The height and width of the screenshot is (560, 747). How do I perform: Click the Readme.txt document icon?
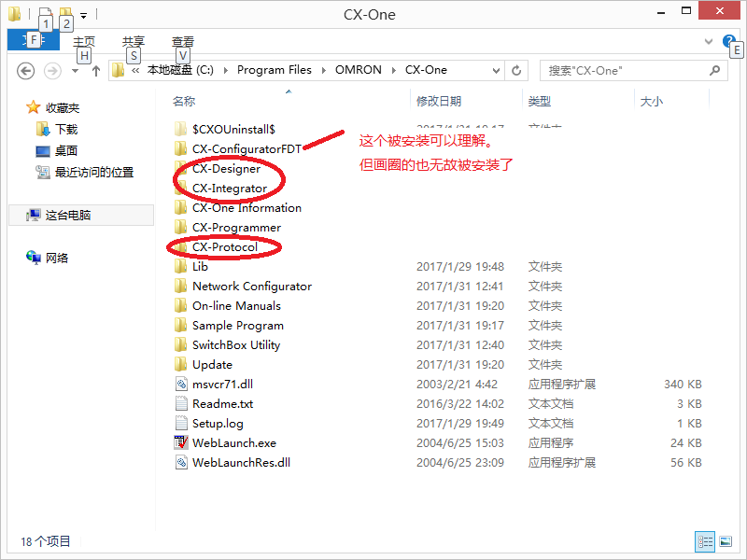[182, 404]
